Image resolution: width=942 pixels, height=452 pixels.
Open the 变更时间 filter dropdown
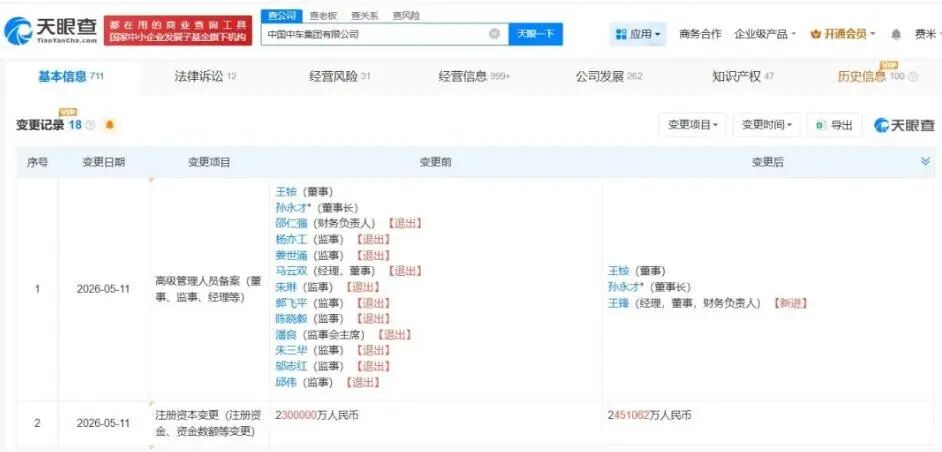[x=767, y=125]
